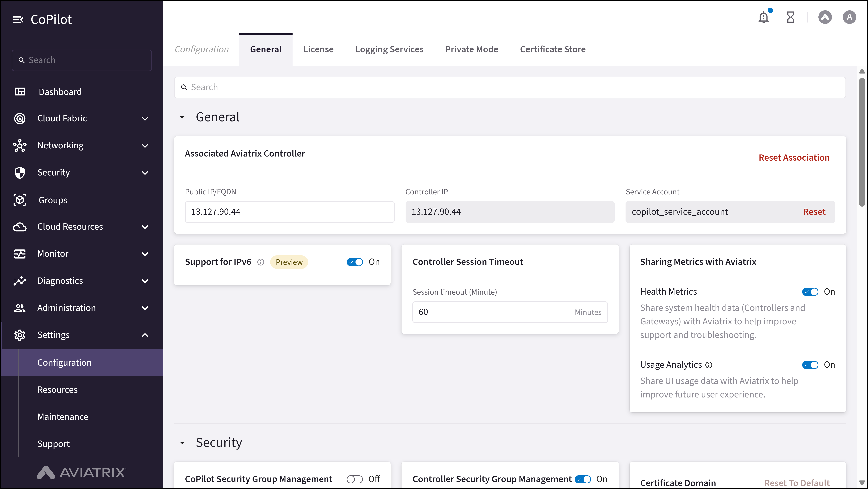Image resolution: width=868 pixels, height=489 pixels.
Task: Expand the Cloud Fabric sidebar menu
Action: point(145,119)
